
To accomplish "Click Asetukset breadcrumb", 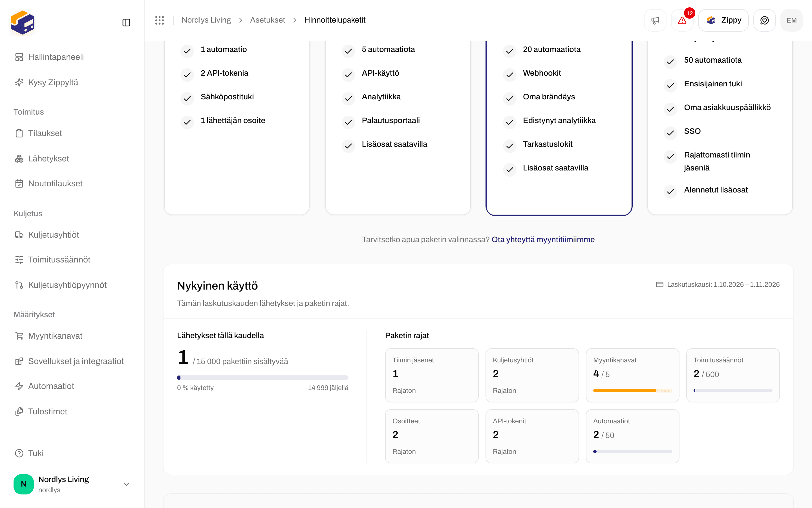I will click(x=267, y=20).
